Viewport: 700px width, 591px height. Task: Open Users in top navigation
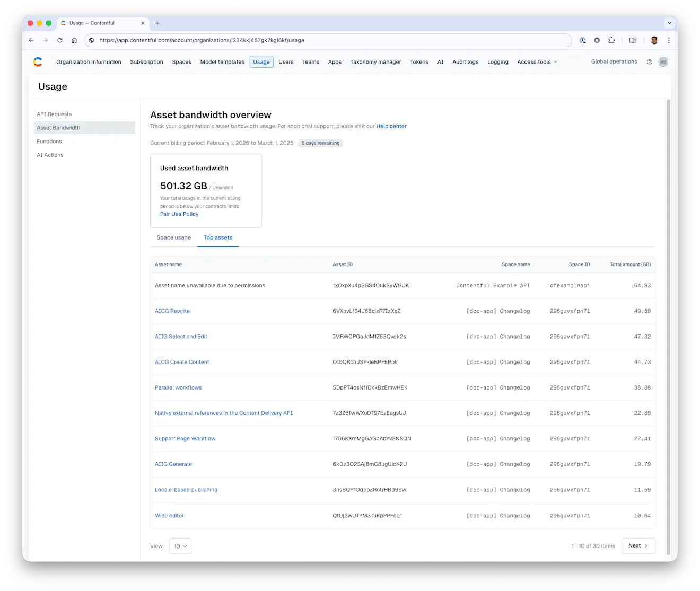(286, 62)
